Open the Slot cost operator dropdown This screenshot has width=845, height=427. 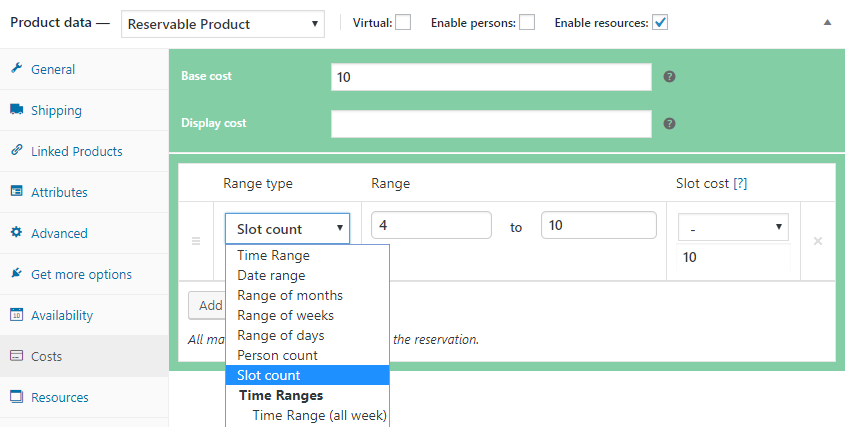tap(733, 228)
